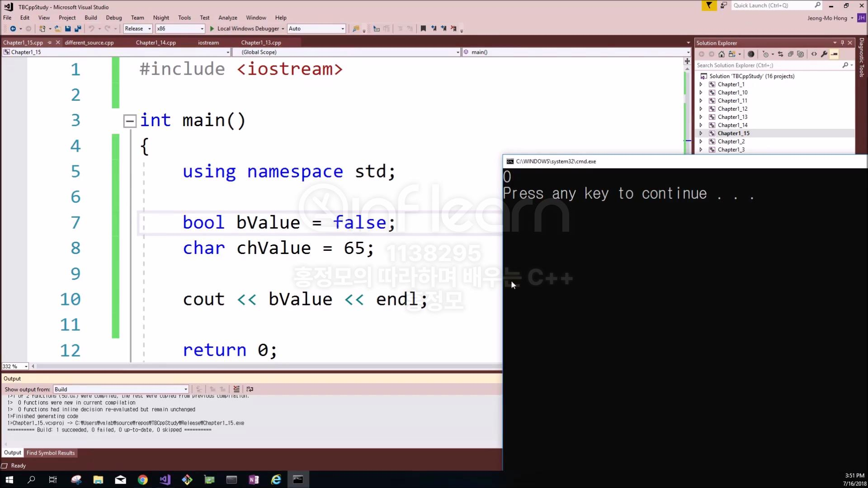
Task: Toggle Preview Selected Items in Solution Explorer
Action: point(834,54)
